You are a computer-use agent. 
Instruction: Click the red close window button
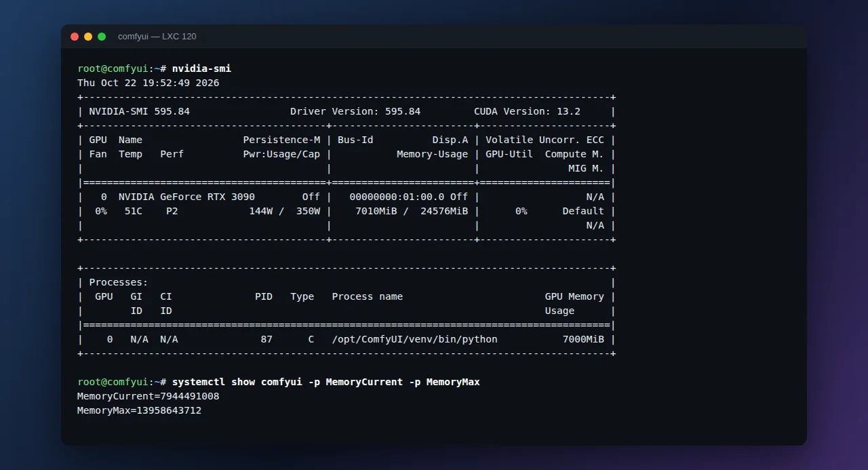75,37
